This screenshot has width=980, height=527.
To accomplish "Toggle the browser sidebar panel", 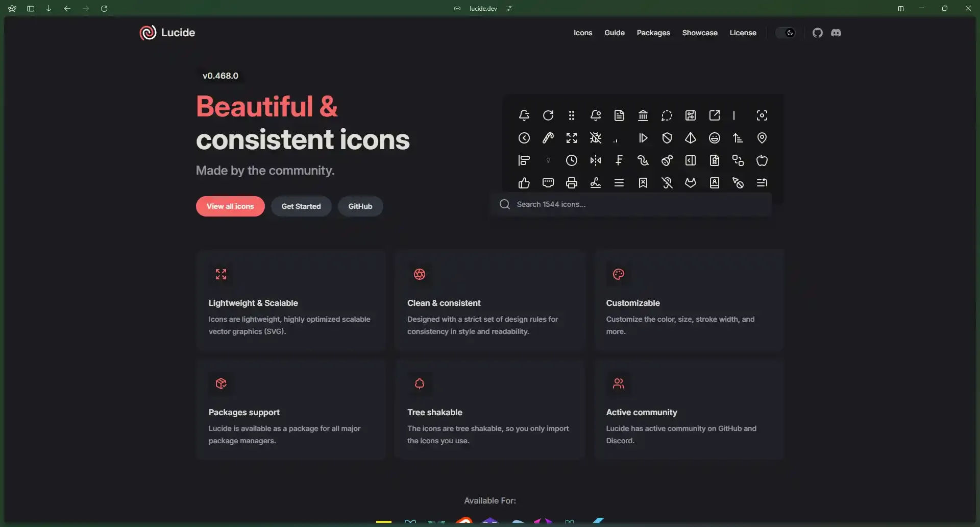I will [31, 9].
